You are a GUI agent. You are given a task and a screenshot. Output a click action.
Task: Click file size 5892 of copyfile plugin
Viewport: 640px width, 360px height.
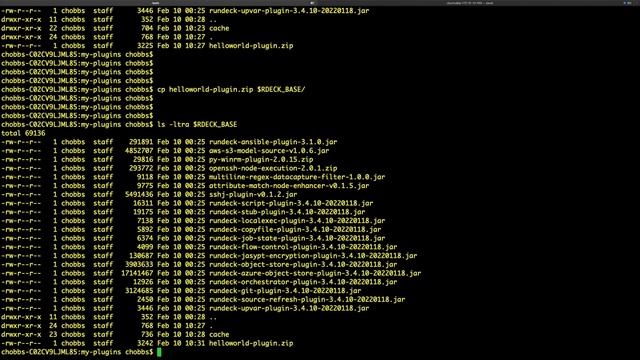point(145,229)
